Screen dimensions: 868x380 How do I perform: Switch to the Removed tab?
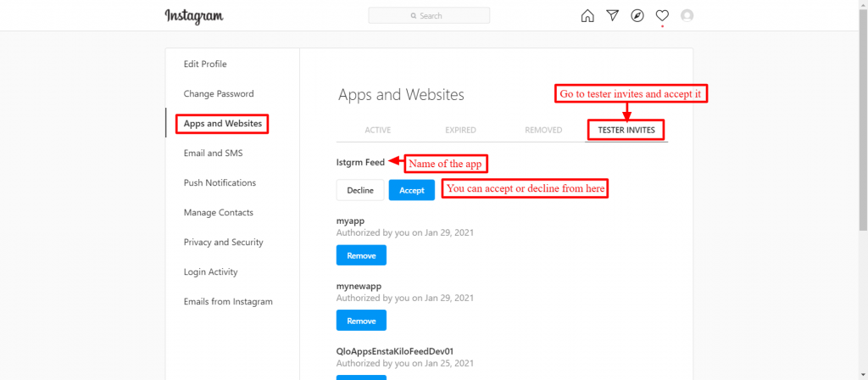click(x=543, y=130)
